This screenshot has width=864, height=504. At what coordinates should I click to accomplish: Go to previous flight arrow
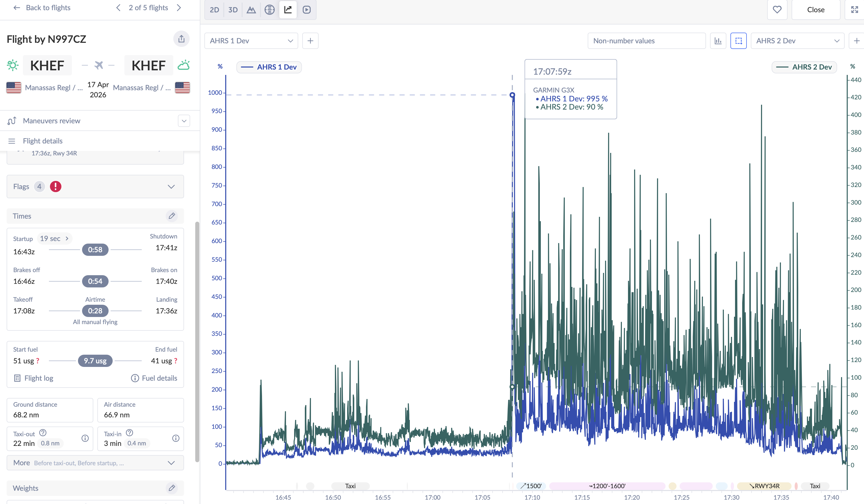(x=118, y=8)
